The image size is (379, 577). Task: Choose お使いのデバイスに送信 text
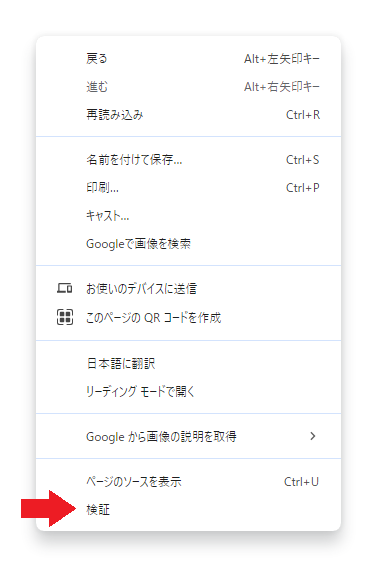coord(141,288)
